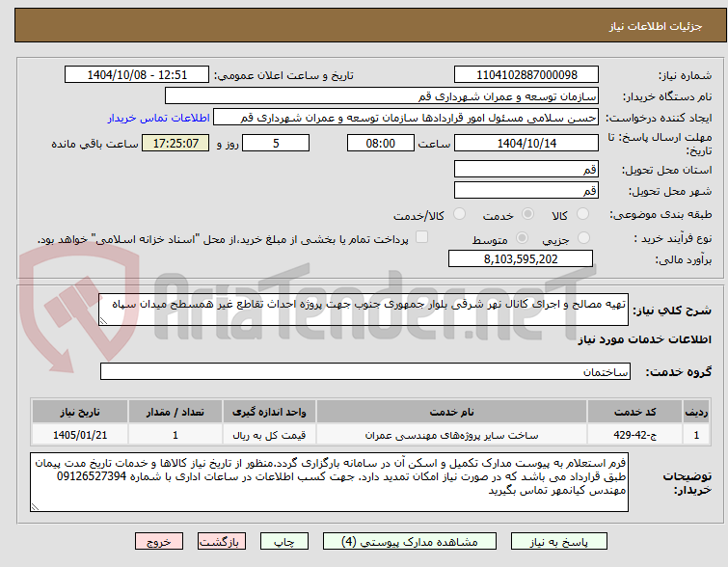The image size is (728, 567).
Task: Select the 'کالا' radio button
Action: click(582, 214)
